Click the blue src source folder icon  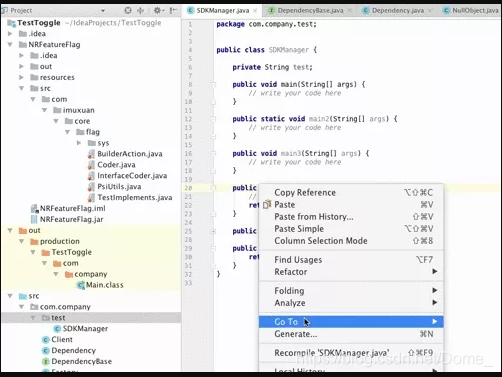(23, 296)
